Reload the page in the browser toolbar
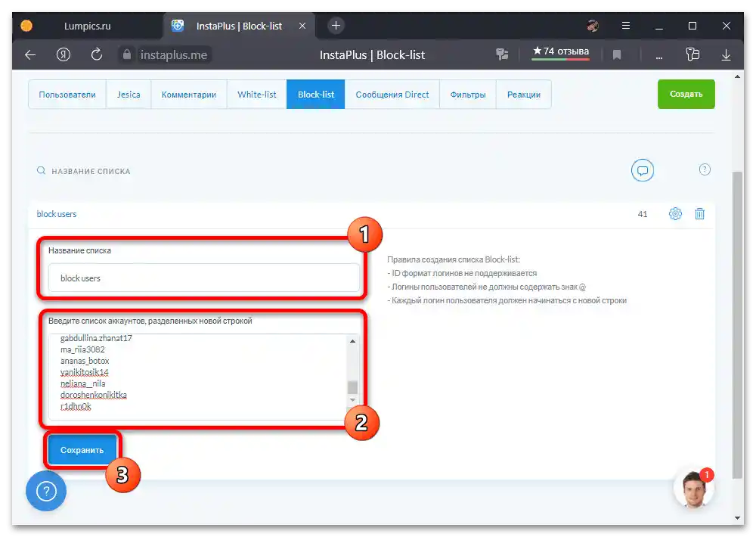The height and width of the screenshot is (537, 756). pyautogui.click(x=95, y=54)
